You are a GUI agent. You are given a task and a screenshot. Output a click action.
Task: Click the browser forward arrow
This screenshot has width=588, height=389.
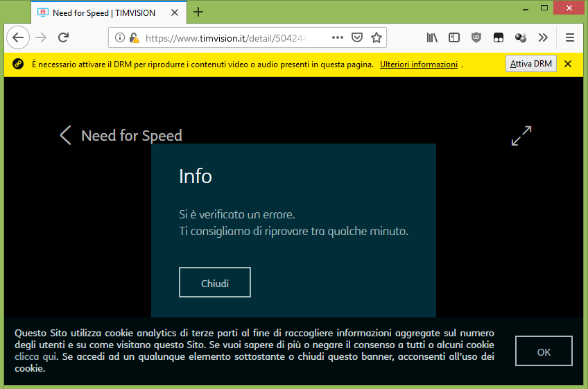[x=41, y=37]
